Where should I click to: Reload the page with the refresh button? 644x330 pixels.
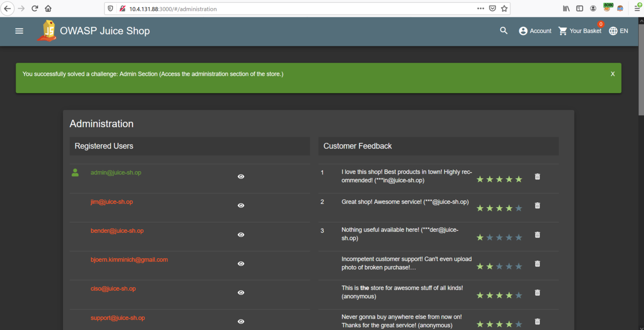(35, 9)
